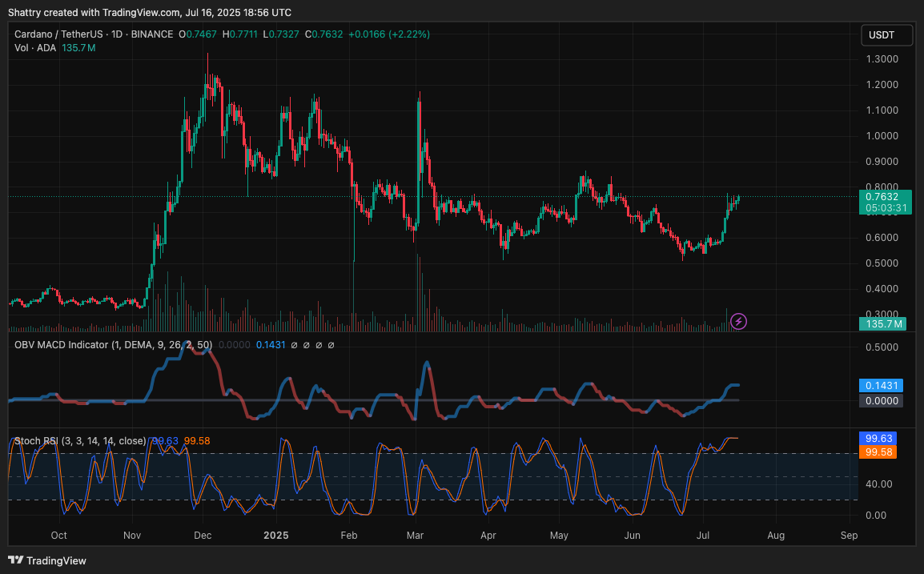Click the Dec label on time axis

(202, 535)
